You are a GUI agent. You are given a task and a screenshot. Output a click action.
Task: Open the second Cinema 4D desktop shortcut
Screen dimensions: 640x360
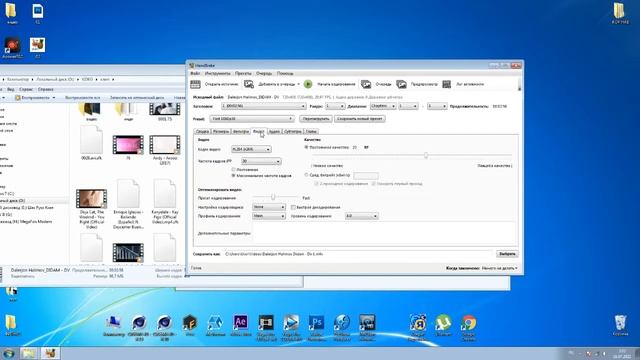(x=164, y=322)
